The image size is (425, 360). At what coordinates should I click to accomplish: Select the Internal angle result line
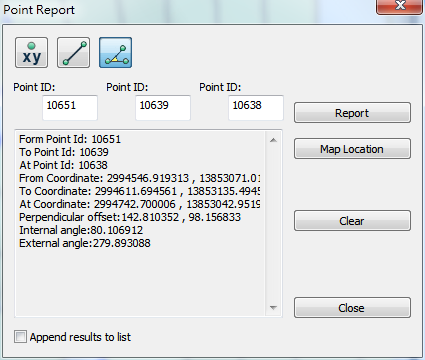click(x=81, y=230)
